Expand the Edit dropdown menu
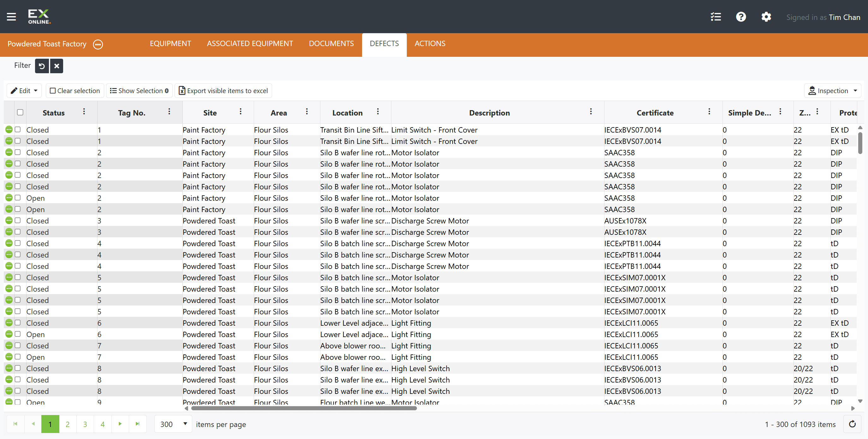This screenshot has height=439, width=868. (x=24, y=91)
